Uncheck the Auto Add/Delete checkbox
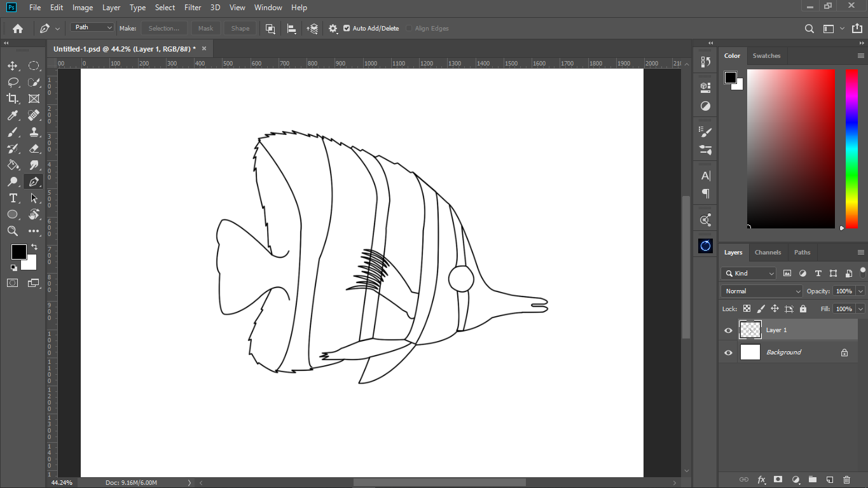Viewport: 868px width, 488px height. [347, 29]
